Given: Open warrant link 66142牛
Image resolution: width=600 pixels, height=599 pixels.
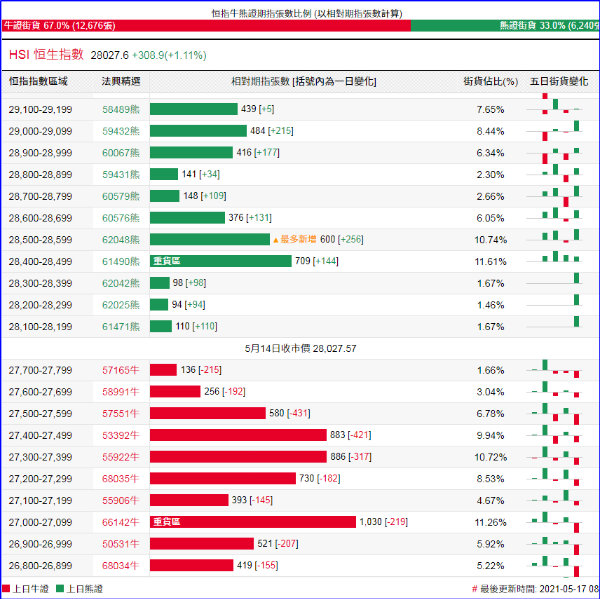Looking at the screenshot, I should pos(121,522).
